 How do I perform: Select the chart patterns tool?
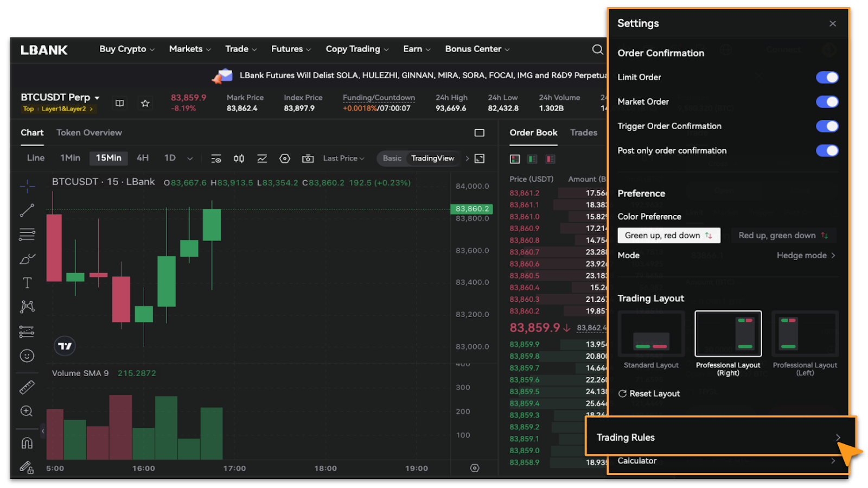[x=27, y=307]
